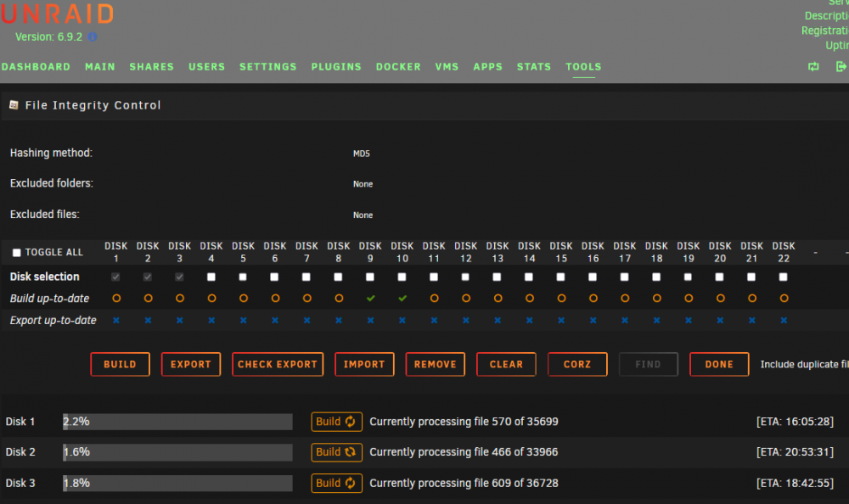
Task: Click the Import button
Action: [364, 364]
